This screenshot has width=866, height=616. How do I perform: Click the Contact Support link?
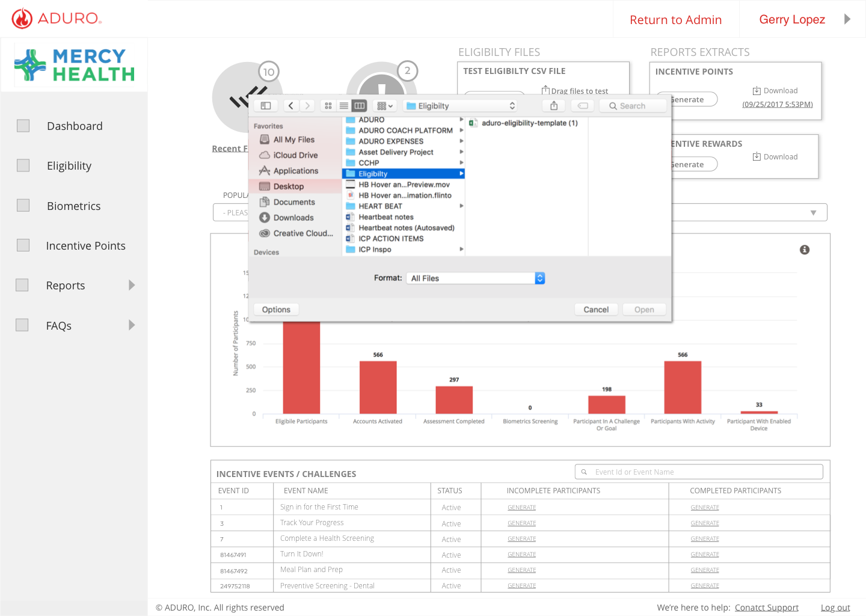pyautogui.click(x=767, y=608)
